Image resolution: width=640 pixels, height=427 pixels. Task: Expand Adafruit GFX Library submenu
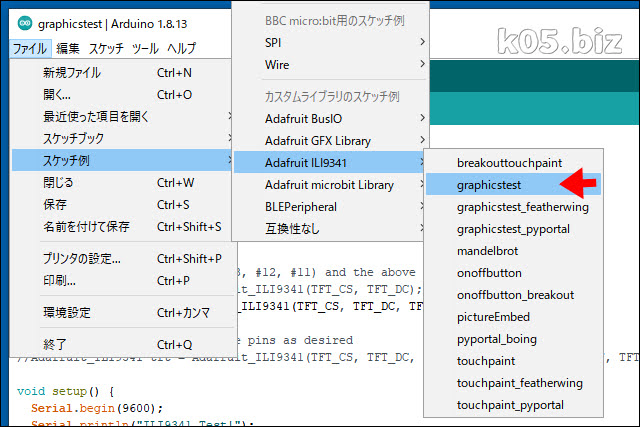[331, 141]
